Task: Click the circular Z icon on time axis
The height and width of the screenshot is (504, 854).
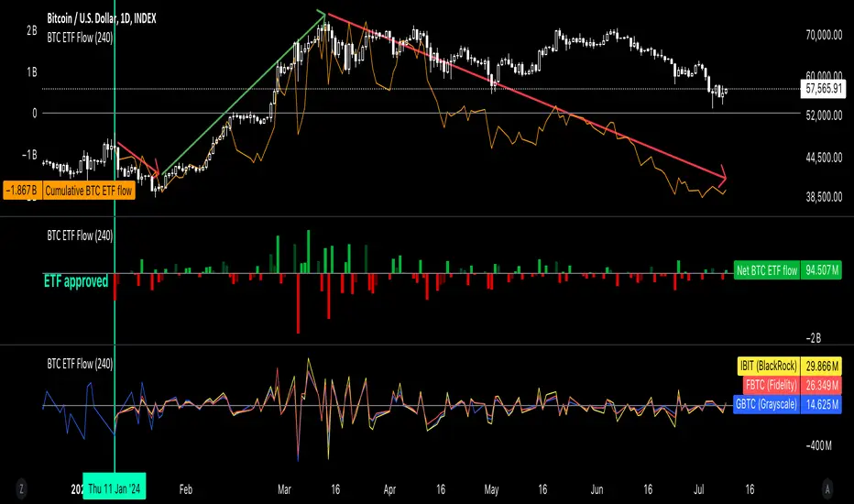Action: click(x=21, y=488)
